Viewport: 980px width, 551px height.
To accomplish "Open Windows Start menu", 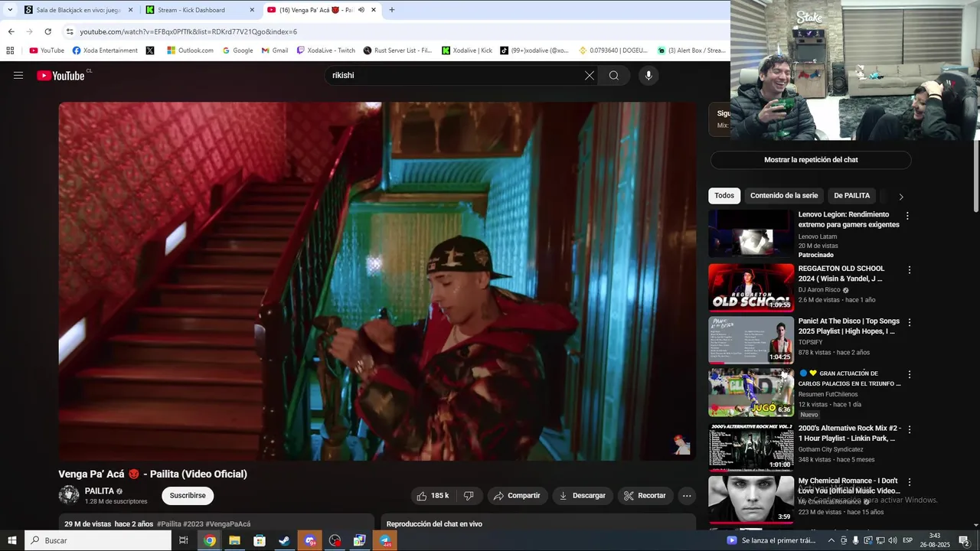I will click(x=11, y=540).
